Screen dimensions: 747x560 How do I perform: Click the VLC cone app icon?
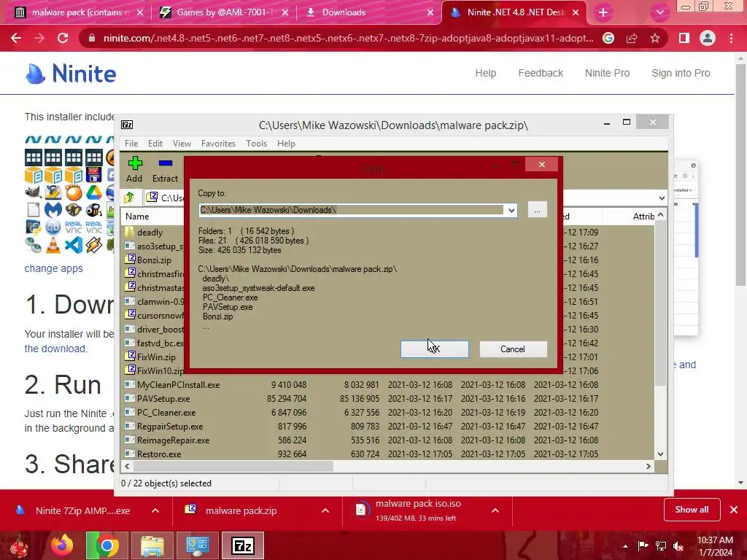(x=53, y=245)
